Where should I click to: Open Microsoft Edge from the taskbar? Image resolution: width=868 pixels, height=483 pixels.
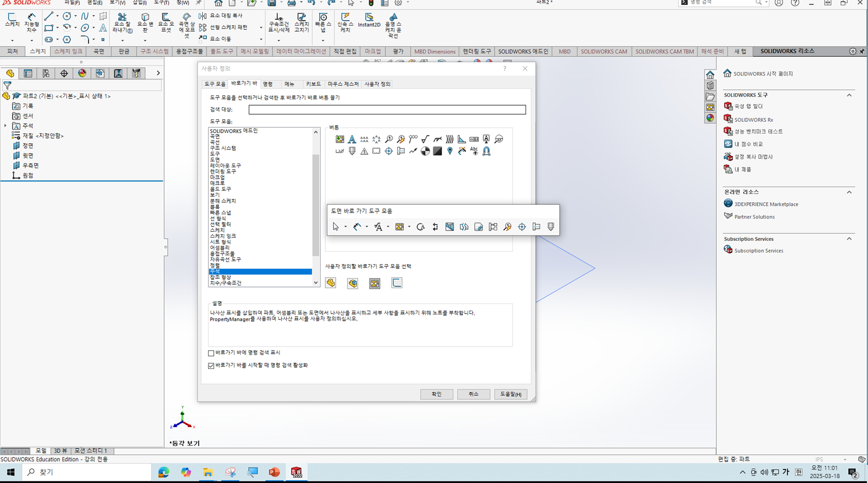coord(164,472)
